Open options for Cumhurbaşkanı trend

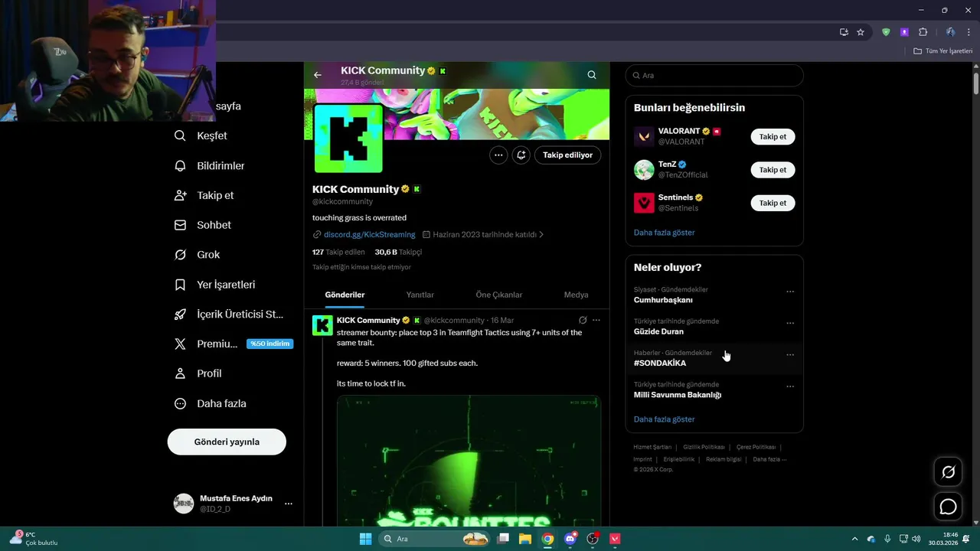click(790, 292)
